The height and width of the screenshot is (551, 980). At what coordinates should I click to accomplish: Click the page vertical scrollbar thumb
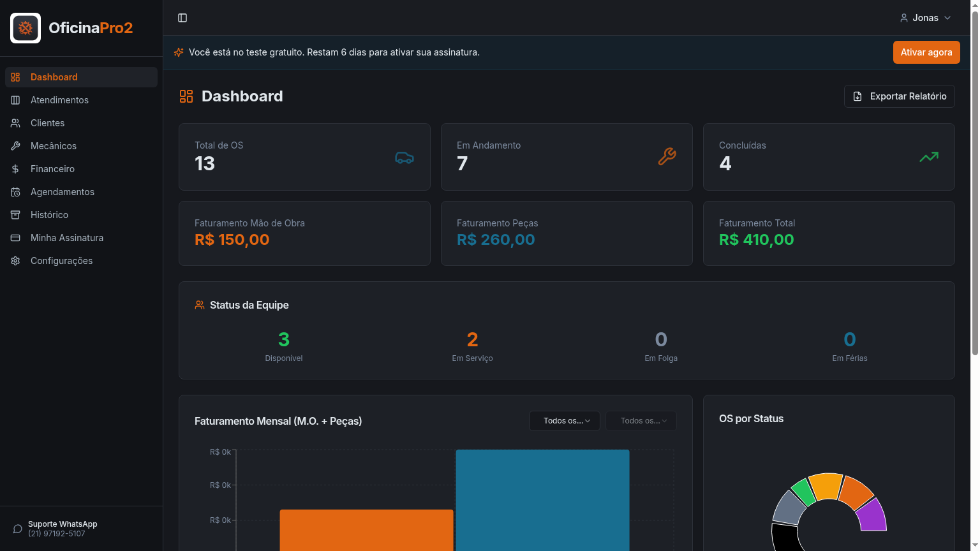click(x=975, y=182)
